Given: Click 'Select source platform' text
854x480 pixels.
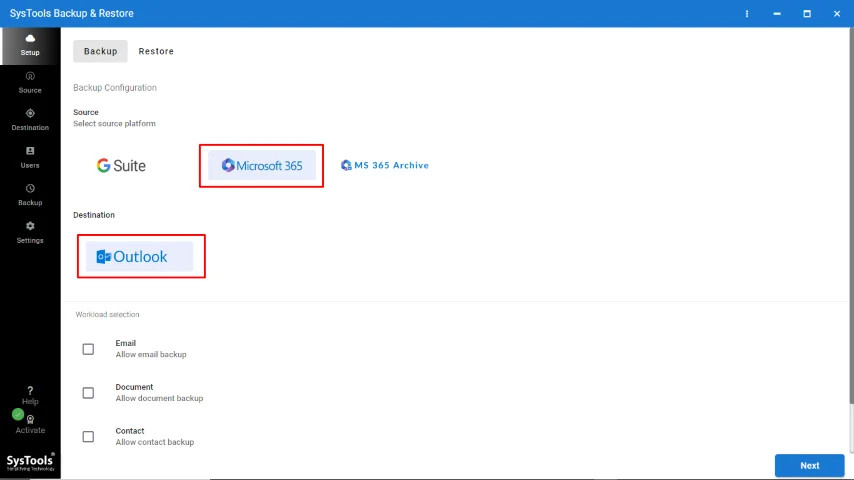Looking at the screenshot, I should 114,124.
